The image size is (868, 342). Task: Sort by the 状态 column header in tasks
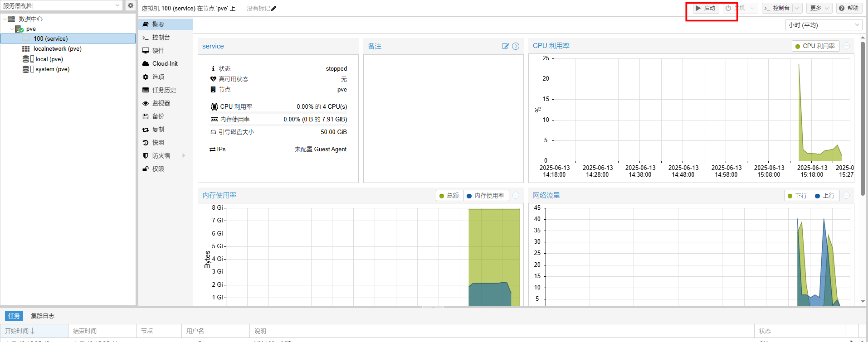(800, 331)
